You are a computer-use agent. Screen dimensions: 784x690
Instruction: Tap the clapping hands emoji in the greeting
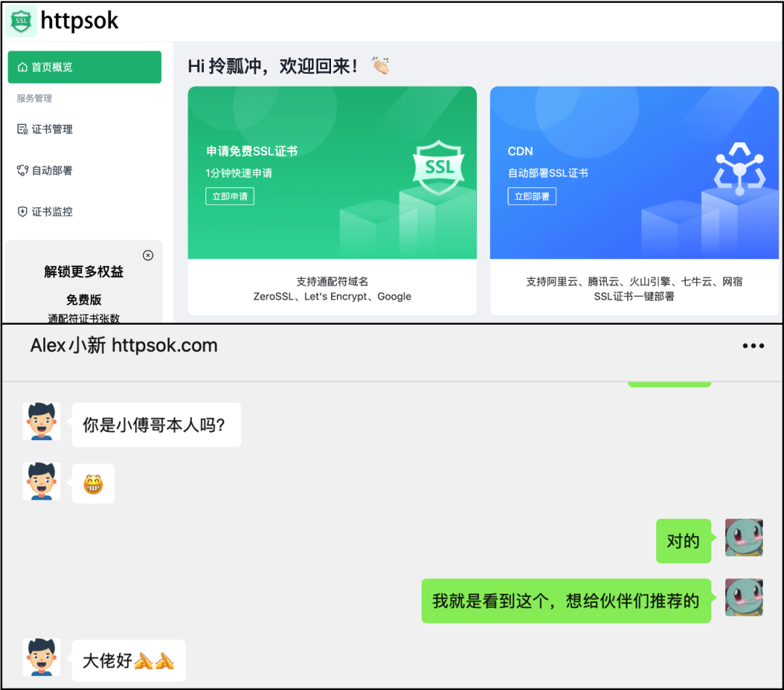point(380,65)
